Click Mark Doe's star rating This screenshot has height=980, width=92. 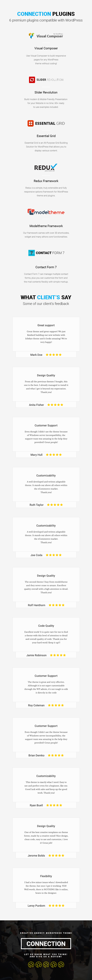[x=53, y=355]
